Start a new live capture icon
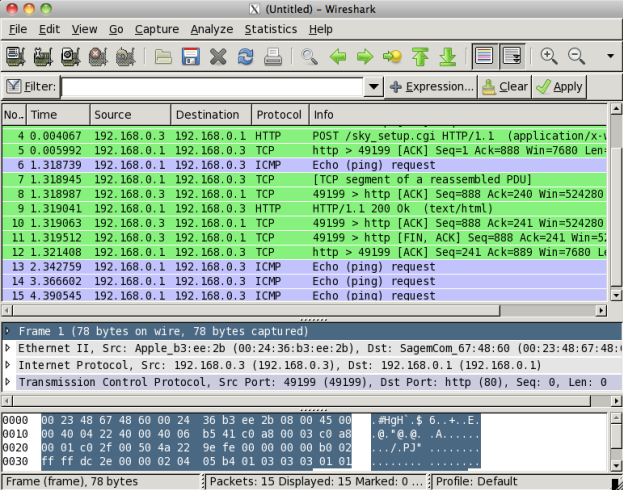624x491 pixels. (x=70, y=56)
